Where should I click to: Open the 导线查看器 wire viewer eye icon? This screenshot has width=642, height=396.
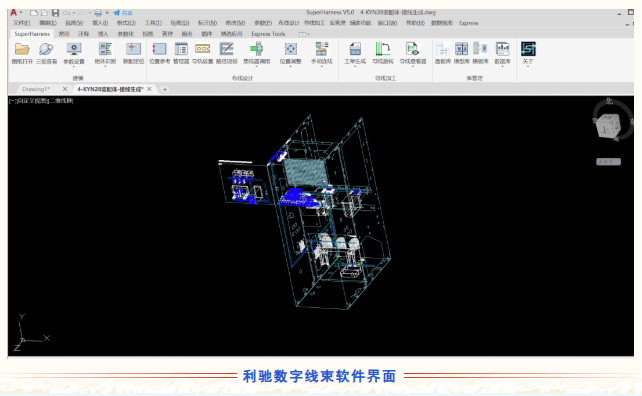click(413, 49)
